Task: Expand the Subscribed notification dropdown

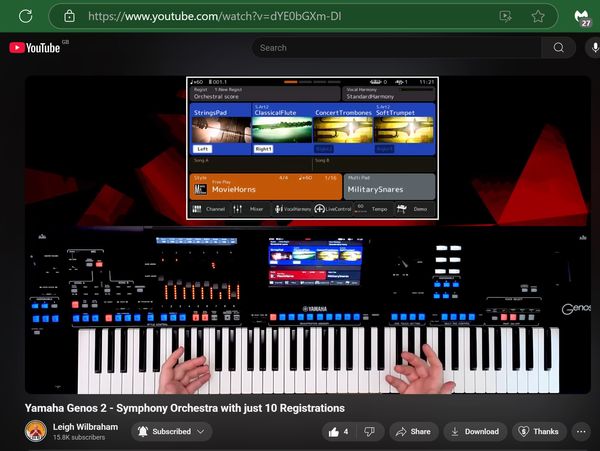Action: click(x=171, y=431)
